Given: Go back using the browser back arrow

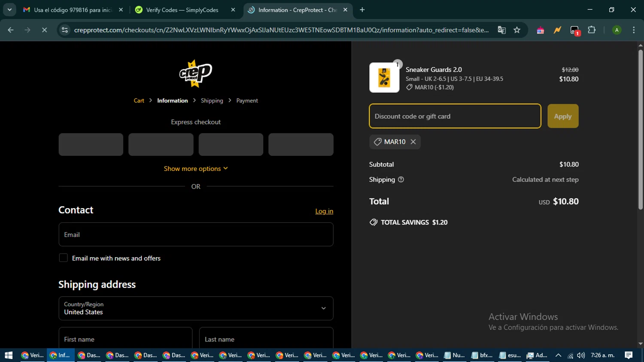Looking at the screenshot, I should (x=11, y=30).
